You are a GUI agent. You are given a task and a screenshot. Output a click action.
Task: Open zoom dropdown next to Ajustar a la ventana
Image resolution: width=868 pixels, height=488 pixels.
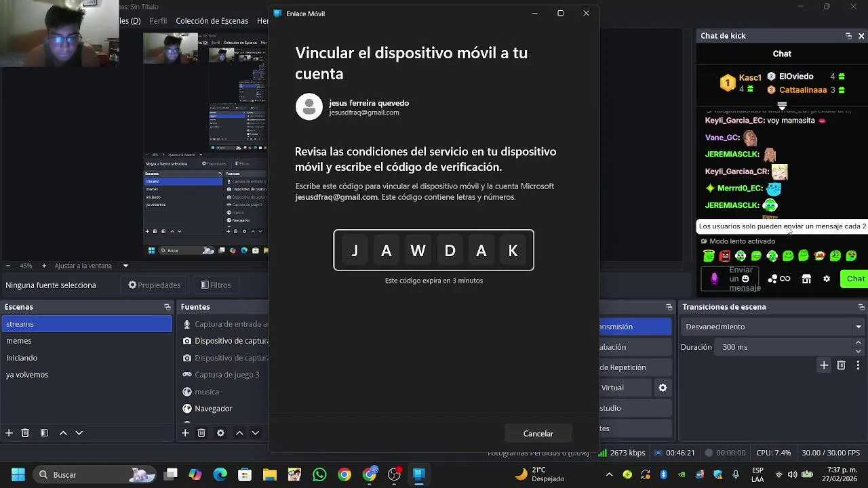pos(125,266)
